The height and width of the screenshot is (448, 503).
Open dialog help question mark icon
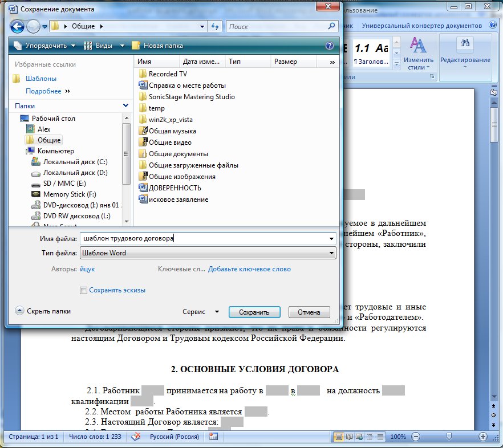pyautogui.click(x=330, y=46)
